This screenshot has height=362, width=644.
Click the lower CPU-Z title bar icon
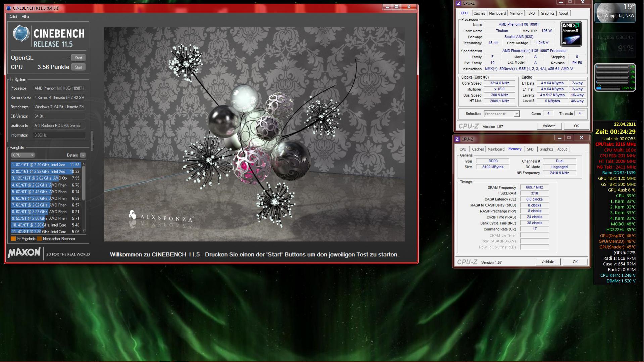pyautogui.click(x=457, y=139)
